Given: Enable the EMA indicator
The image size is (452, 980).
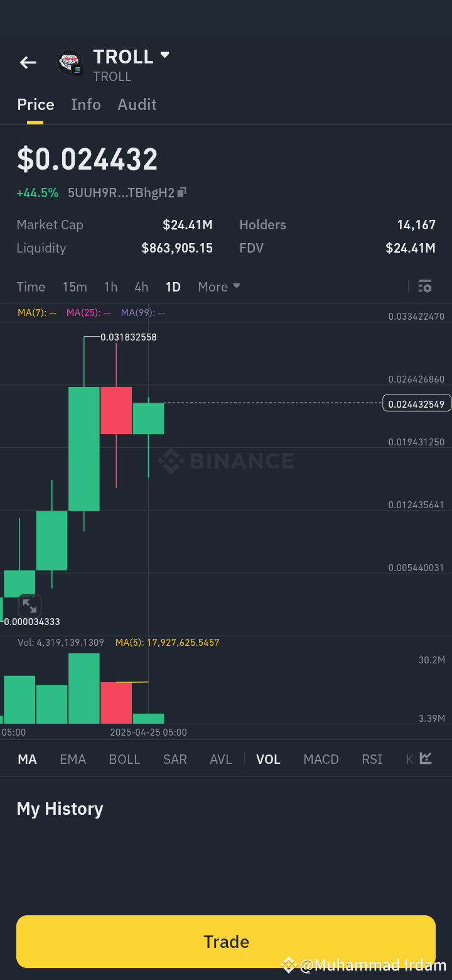Looking at the screenshot, I should (73, 759).
